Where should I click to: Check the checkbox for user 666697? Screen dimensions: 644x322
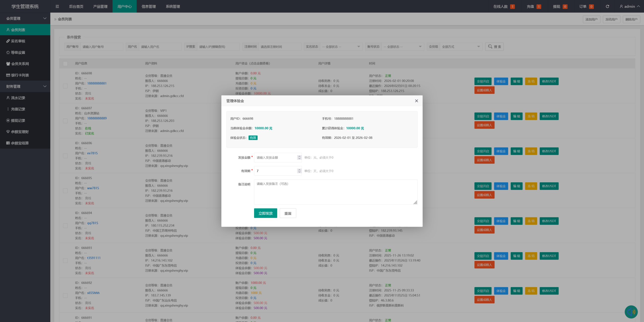click(x=65, y=121)
